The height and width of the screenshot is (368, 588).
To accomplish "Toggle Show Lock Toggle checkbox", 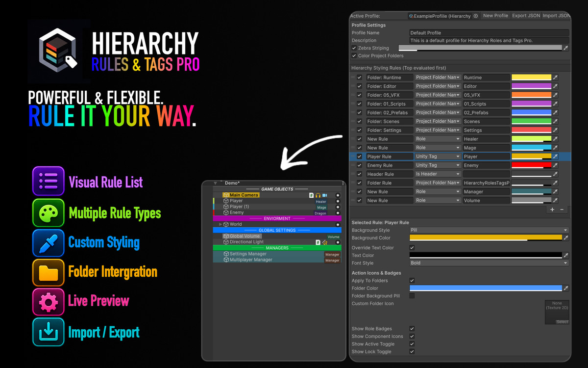I will coord(412,352).
